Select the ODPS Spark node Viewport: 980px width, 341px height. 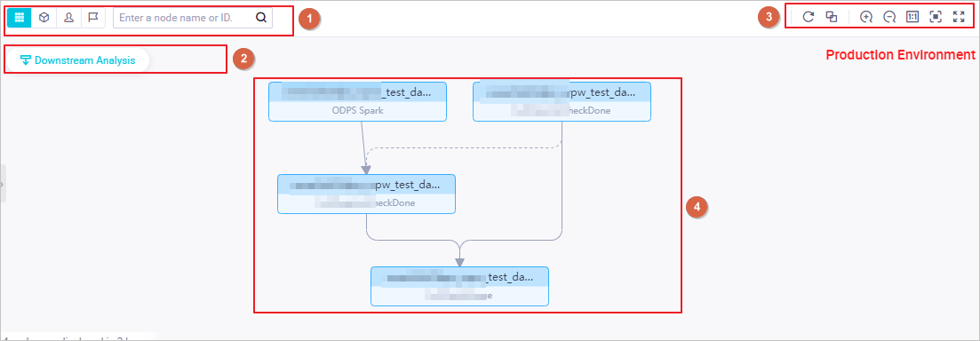coord(357,101)
